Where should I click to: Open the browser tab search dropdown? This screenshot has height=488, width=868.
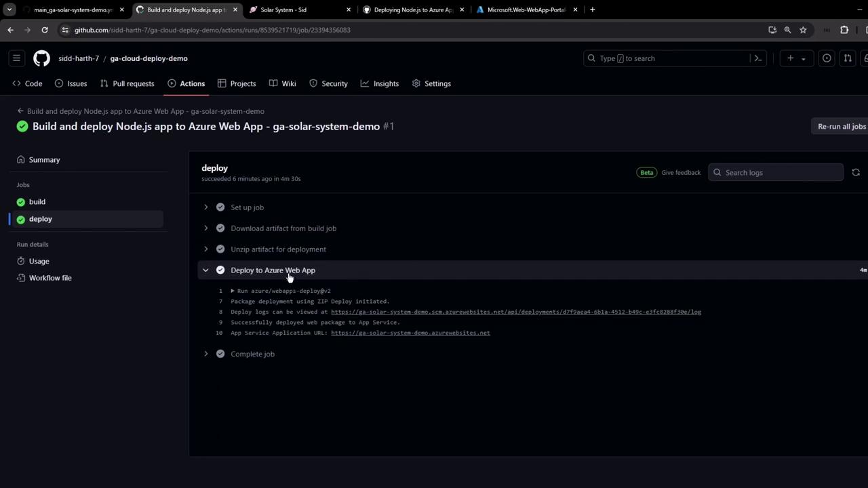coord(9,9)
